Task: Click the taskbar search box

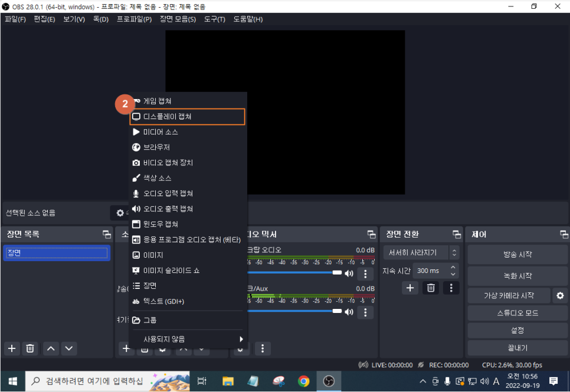Action: 107,381
